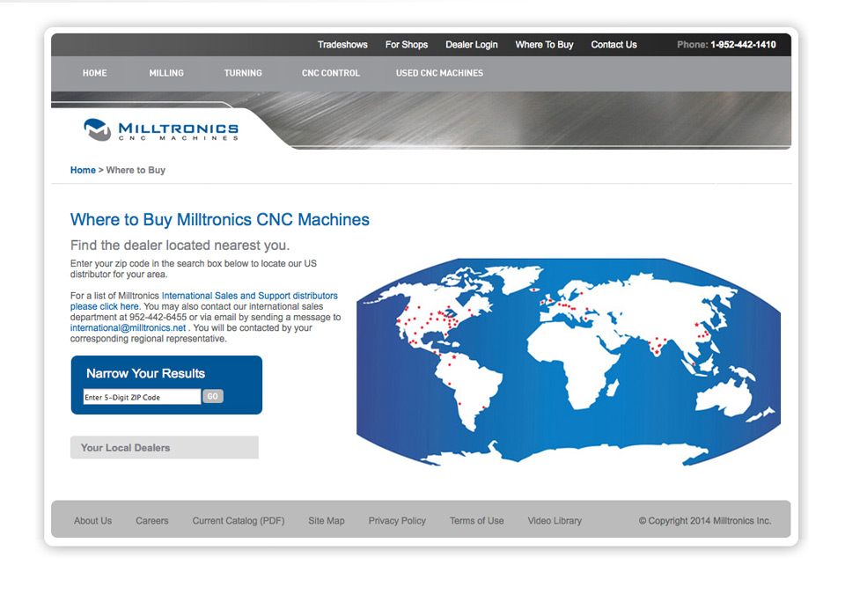Click the world dealer map
Image resolution: width=845 pixels, height=616 pixels.
569,363
